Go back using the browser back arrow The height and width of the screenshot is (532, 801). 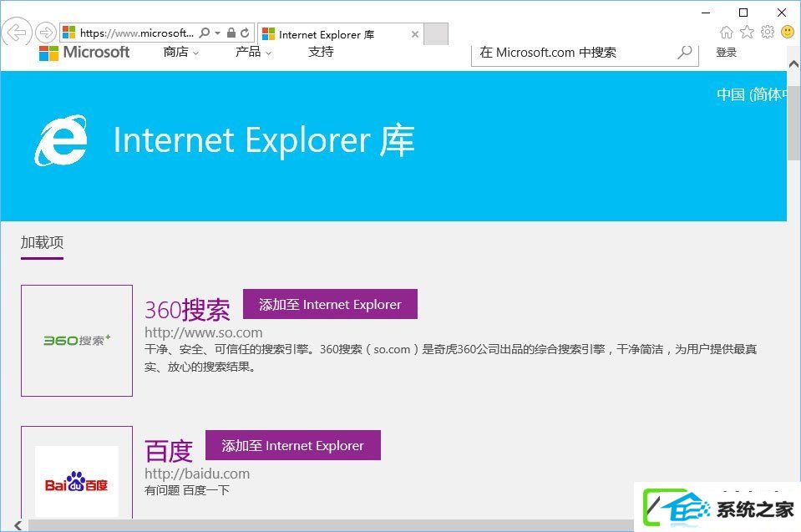(16, 33)
